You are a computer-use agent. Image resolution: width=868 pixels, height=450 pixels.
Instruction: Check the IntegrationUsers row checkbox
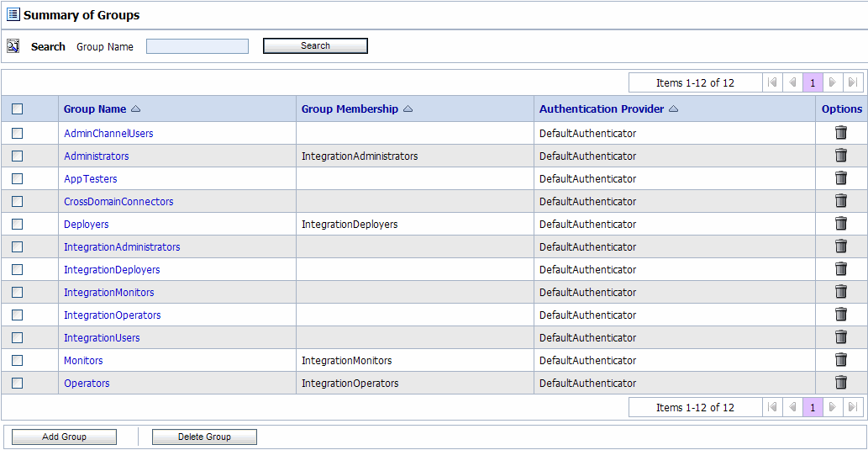point(17,337)
